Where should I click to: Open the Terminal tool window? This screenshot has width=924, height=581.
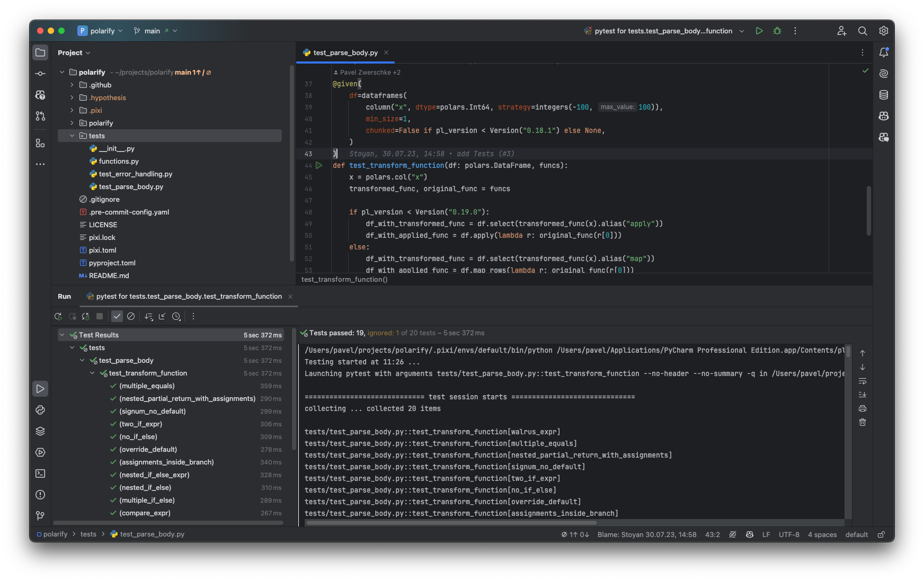(40, 473)
